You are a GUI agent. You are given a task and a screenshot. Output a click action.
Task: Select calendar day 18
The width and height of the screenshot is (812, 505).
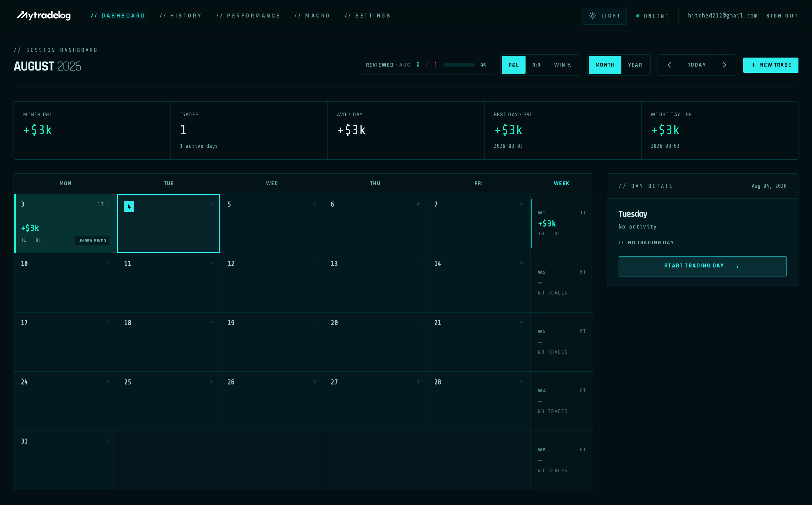169,342
